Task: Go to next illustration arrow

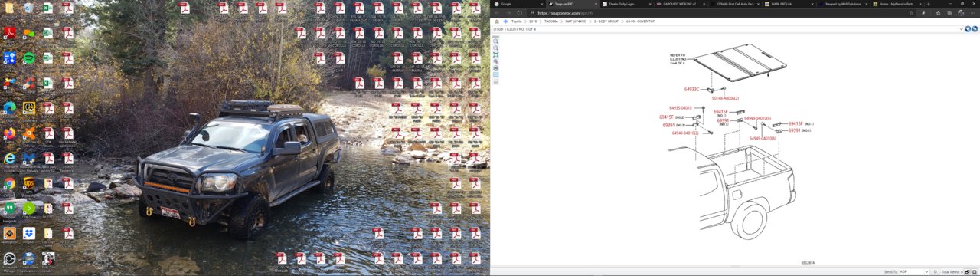Action: tap(975, 29)
